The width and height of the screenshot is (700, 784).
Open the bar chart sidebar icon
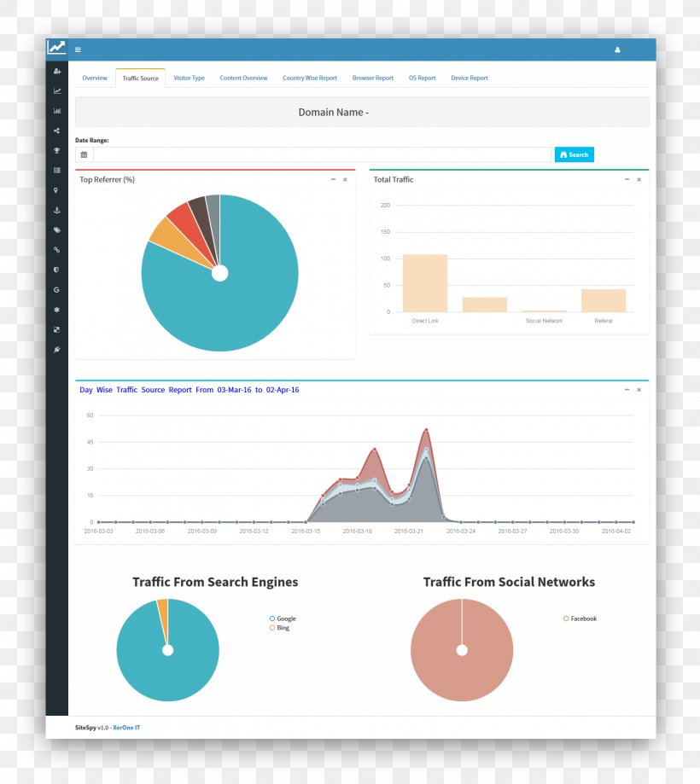tap(57, 111)
